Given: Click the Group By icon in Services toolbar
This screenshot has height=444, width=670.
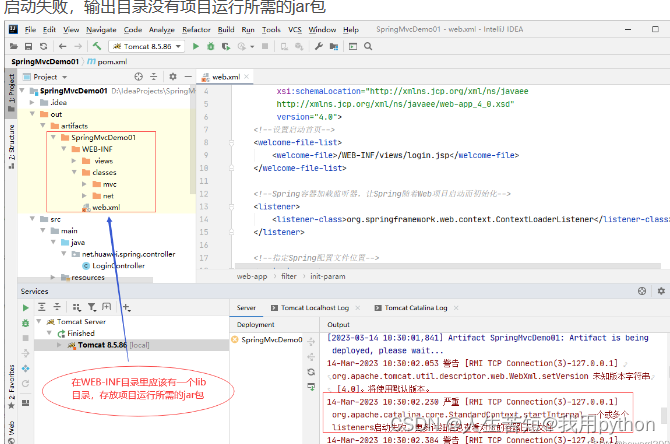Looking at the screenshot, I should 77,307.
